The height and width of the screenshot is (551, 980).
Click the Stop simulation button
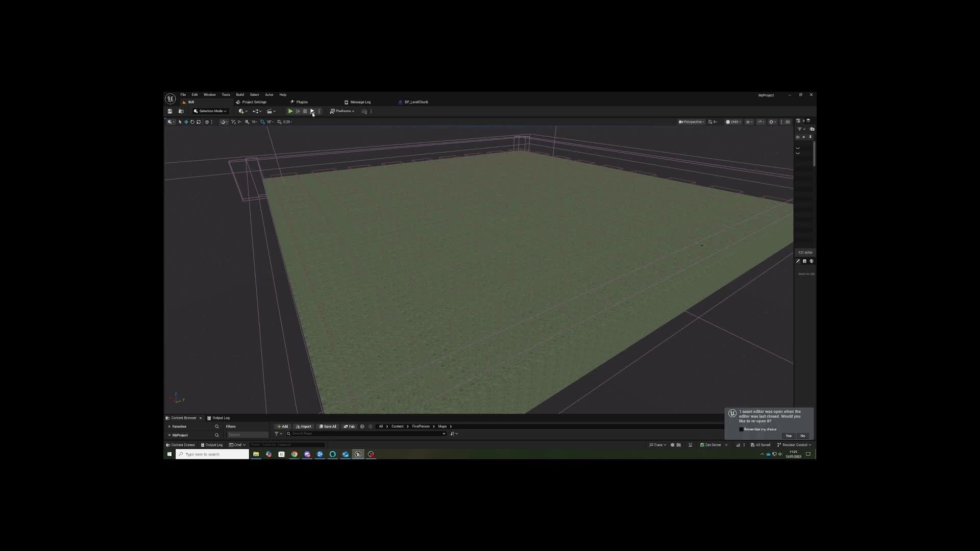click(x=305, y=111)
